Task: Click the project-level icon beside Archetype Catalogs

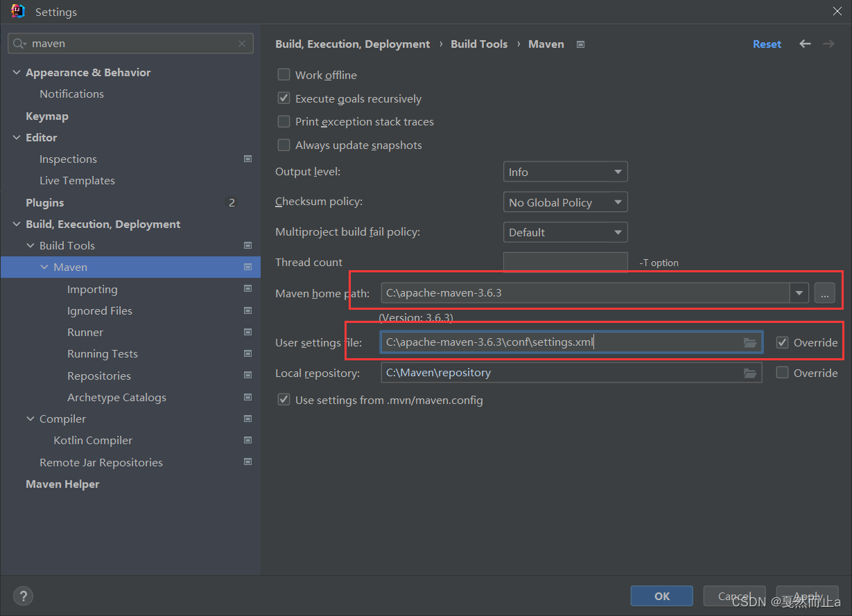Action: click(247, 397)
